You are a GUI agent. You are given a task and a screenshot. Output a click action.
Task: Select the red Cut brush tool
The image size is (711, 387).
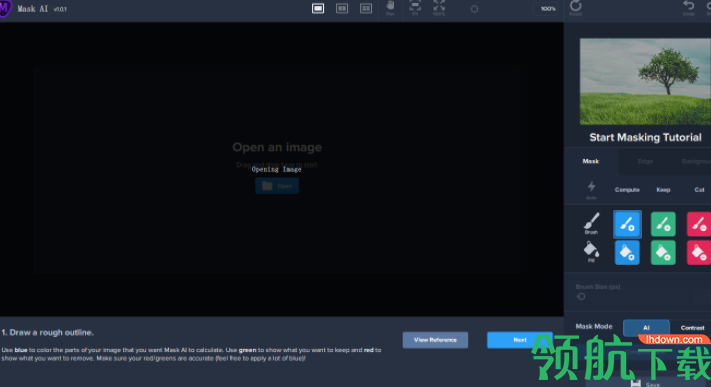click(x=699, y=224)
